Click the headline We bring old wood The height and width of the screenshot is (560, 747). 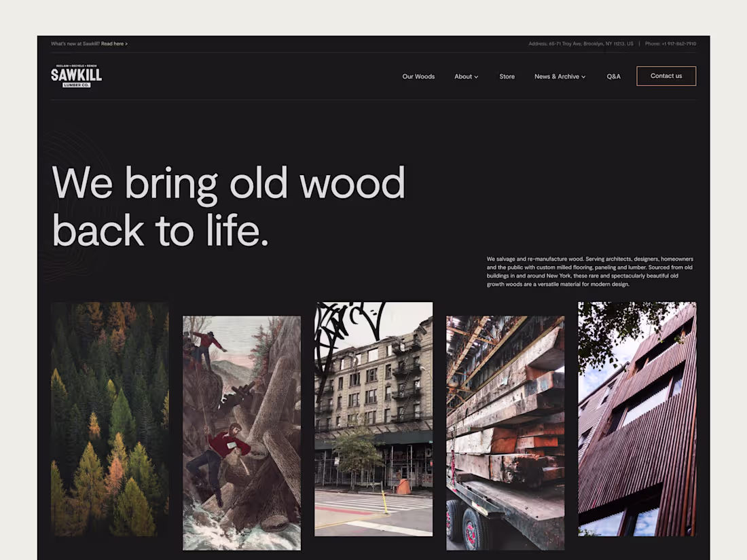[x=229, y=183]
